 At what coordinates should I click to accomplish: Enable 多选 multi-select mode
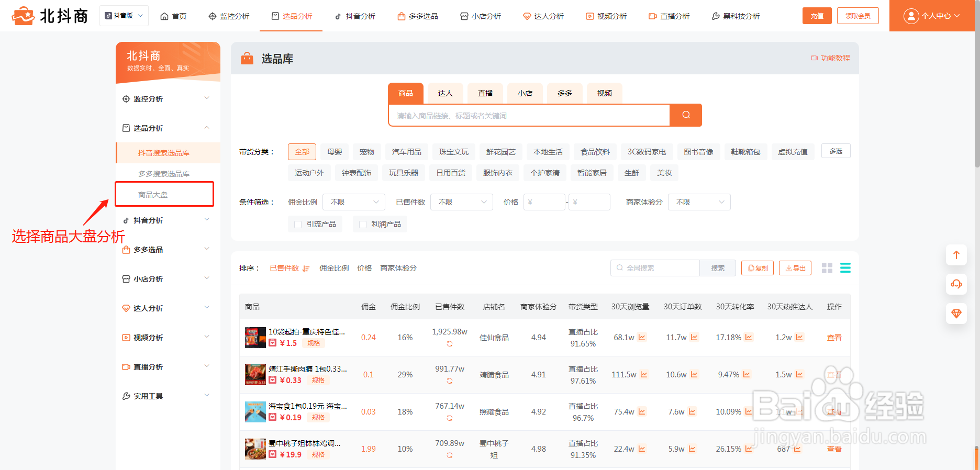pos(836,151)
